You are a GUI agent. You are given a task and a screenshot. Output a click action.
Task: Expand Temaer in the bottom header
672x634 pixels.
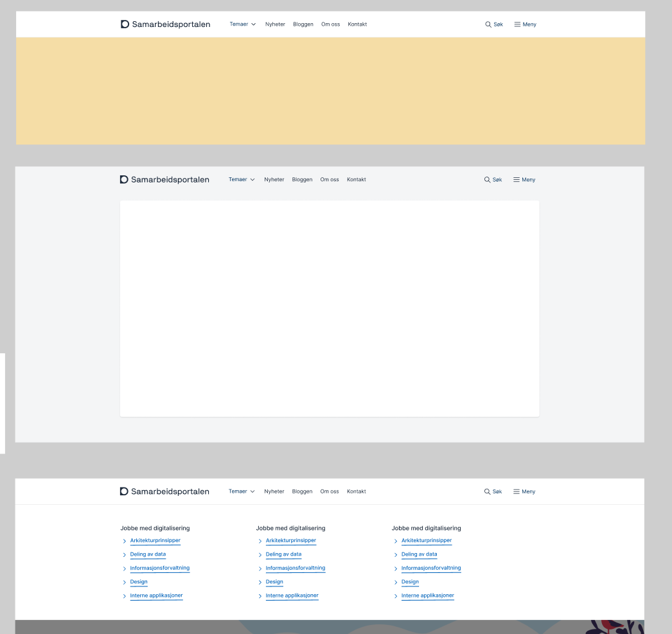click(x=241, y=491)
